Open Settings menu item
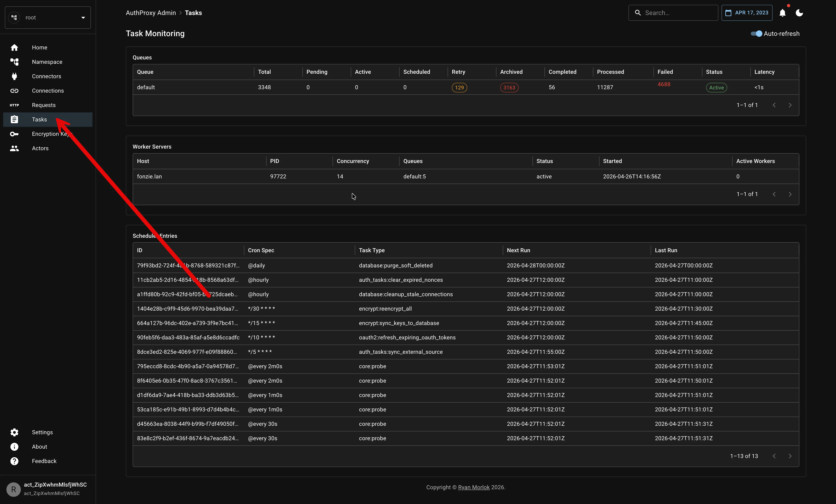Screen dimensions: 836x504 tap(48, 432)
